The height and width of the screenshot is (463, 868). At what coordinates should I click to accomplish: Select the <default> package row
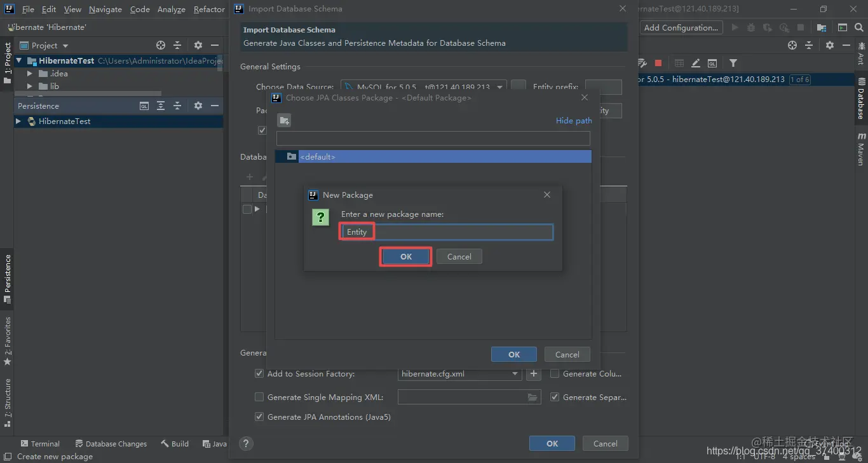click(x=433, y=156)
